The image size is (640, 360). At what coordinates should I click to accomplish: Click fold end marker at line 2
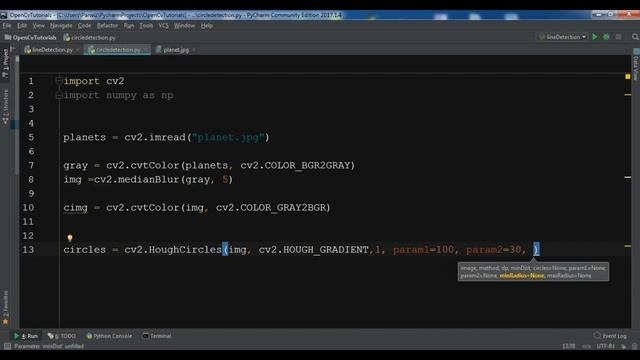(x=59, y=95)
